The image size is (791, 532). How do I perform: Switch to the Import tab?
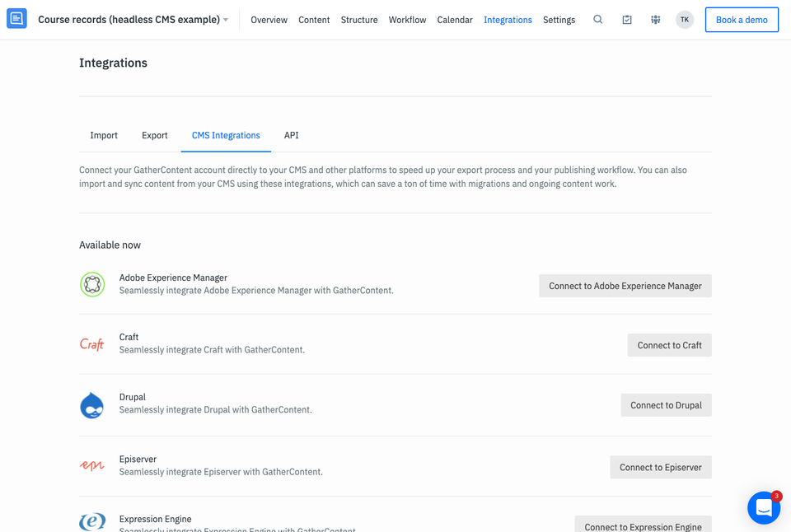tap(104, 135)
